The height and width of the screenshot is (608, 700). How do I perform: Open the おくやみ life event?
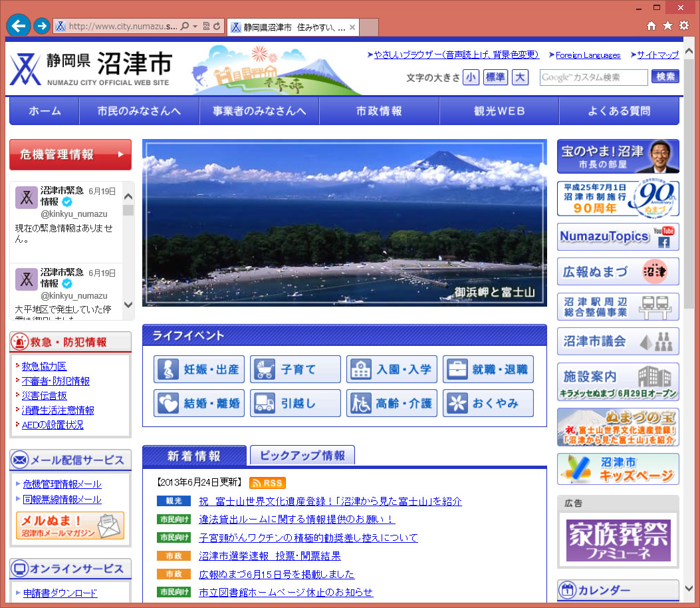tap(489, 403)
